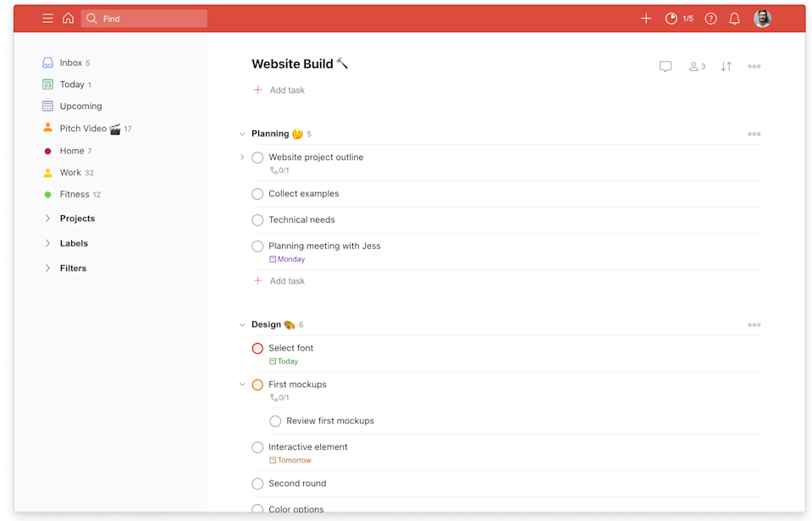
Task: Select Upcoming in the sidebar
Action: point(80,106)
